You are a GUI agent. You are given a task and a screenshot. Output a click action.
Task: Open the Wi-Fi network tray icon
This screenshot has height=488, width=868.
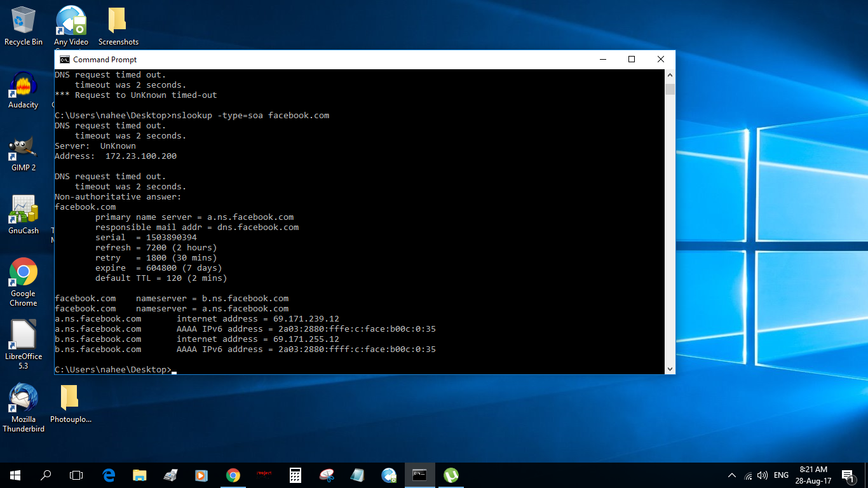748,475
